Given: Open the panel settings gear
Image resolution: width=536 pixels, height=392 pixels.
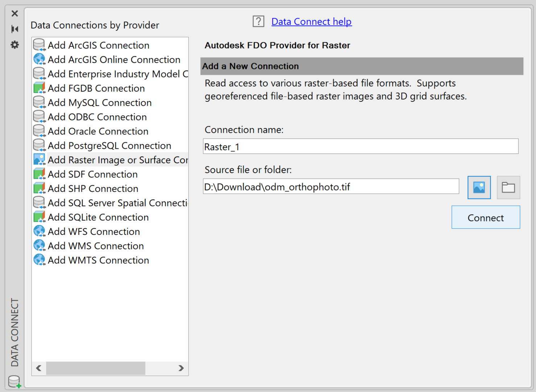Looking at the screenshot, I should (x=14, y=45).
